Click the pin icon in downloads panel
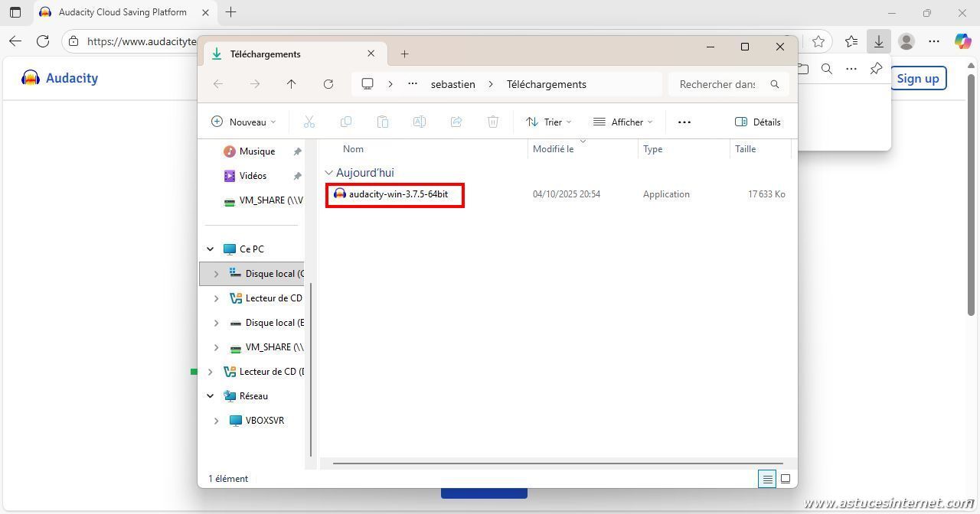The image size is (980, 514). pos(876,69)
